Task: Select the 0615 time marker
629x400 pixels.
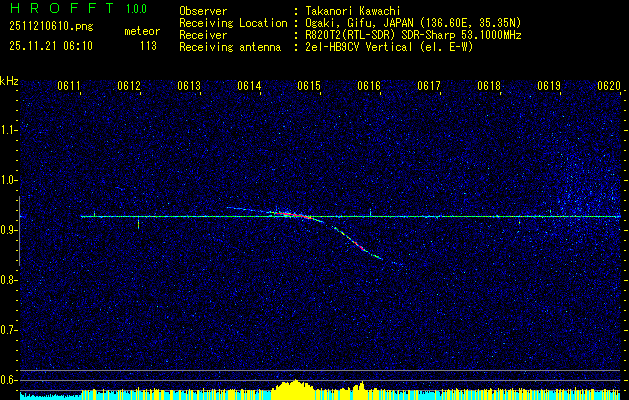Action: 309,87
